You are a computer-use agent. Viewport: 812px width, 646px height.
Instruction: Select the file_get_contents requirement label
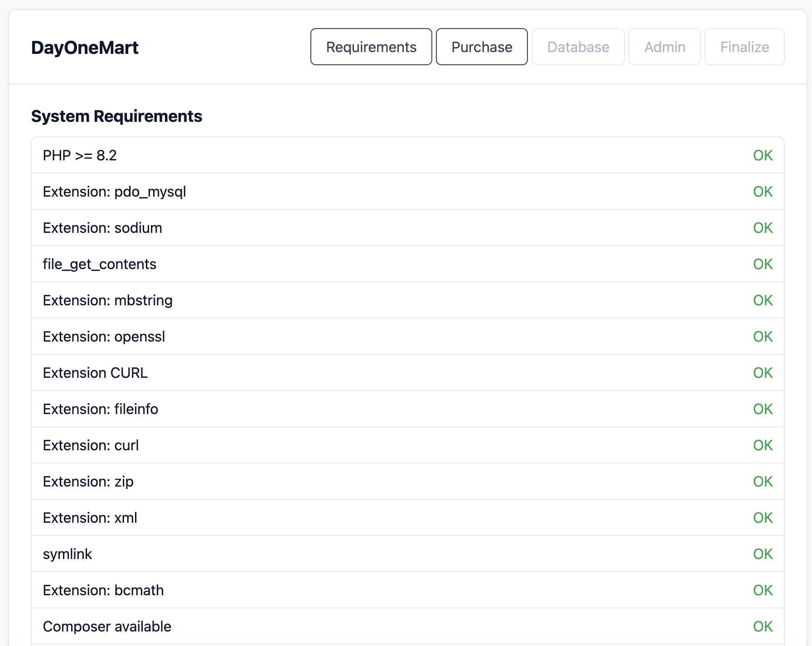coord(99,264)
